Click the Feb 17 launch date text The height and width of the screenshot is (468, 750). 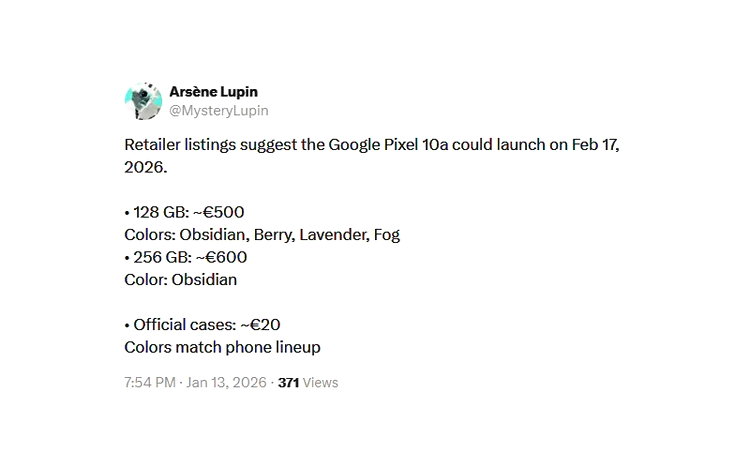(596, 145)
